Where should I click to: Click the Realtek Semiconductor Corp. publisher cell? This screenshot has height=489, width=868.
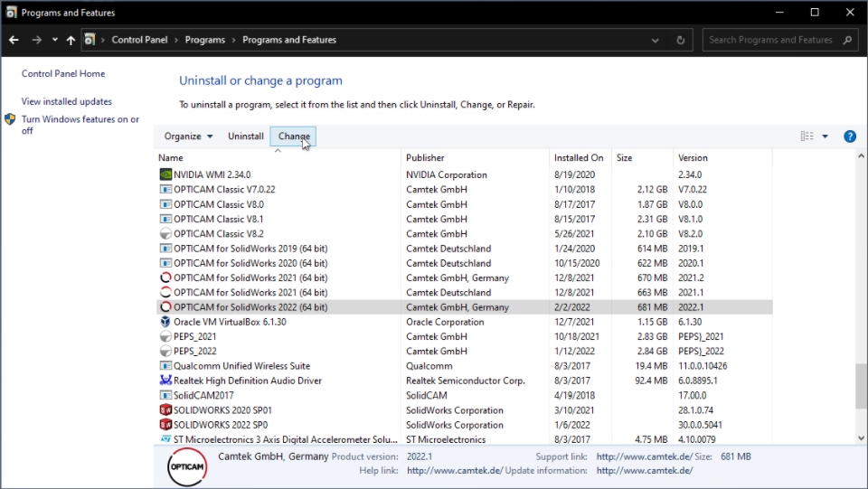tap(466, 381)
